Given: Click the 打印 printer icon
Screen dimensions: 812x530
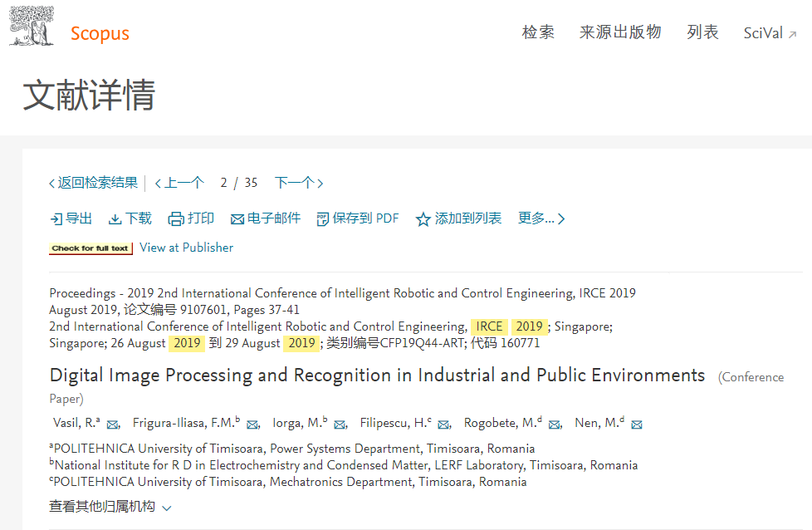Looking at the screenshot, I should pos(176,219).
